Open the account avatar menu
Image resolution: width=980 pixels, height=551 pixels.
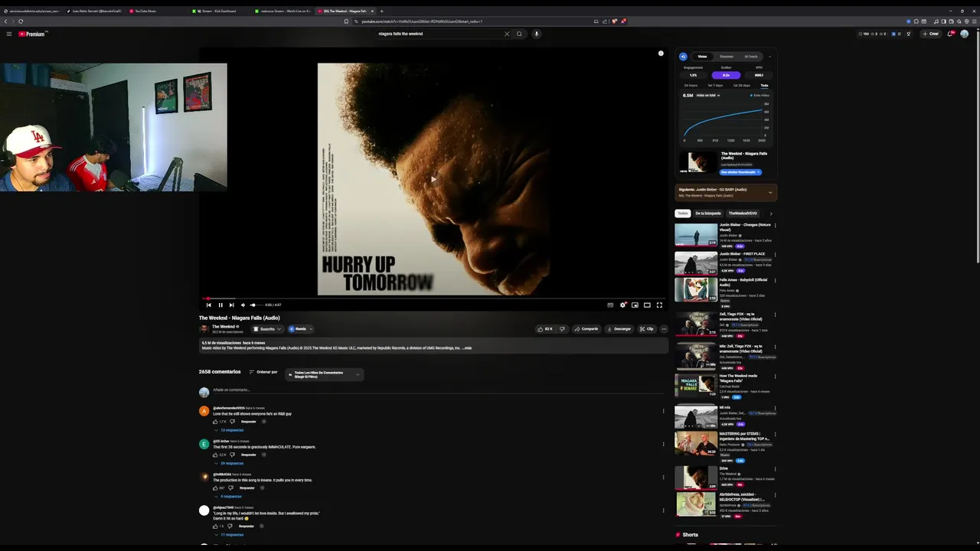(x=964, y=34)
